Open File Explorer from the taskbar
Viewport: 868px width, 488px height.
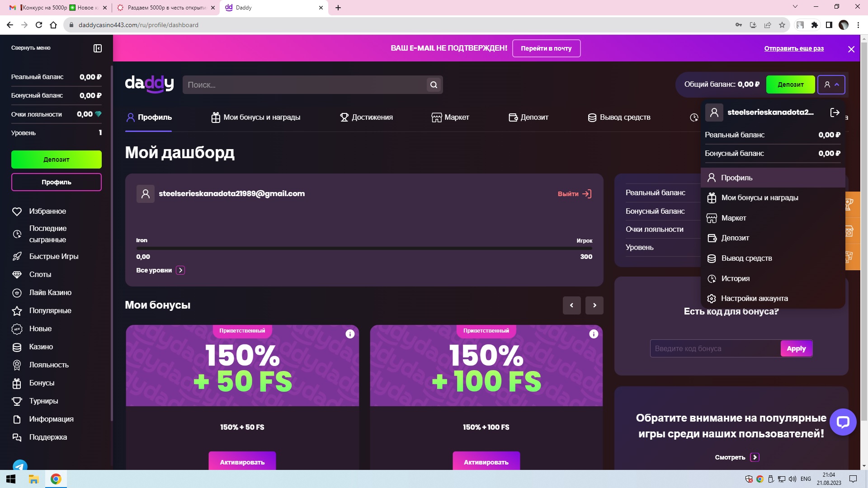tap(33, 479)
